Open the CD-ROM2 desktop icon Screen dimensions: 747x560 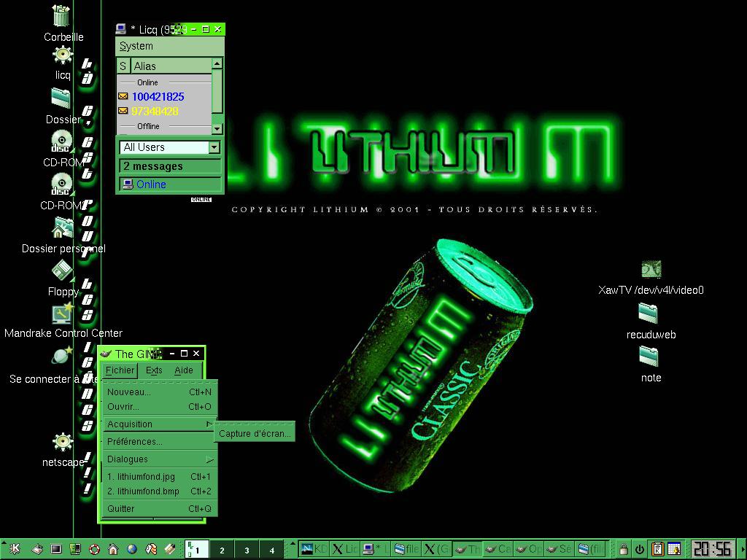click(x=62, y=184)
